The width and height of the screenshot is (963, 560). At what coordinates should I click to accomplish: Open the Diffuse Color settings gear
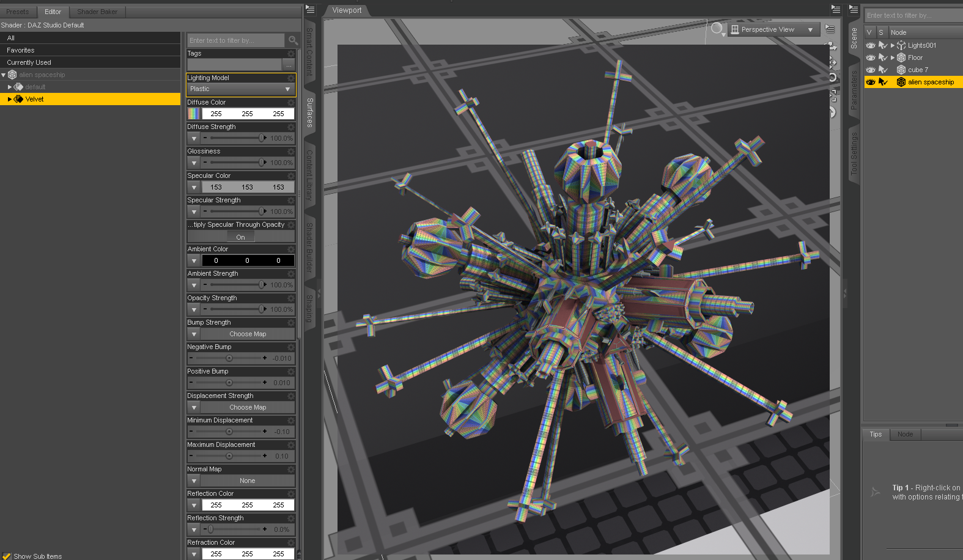[291, 103]
